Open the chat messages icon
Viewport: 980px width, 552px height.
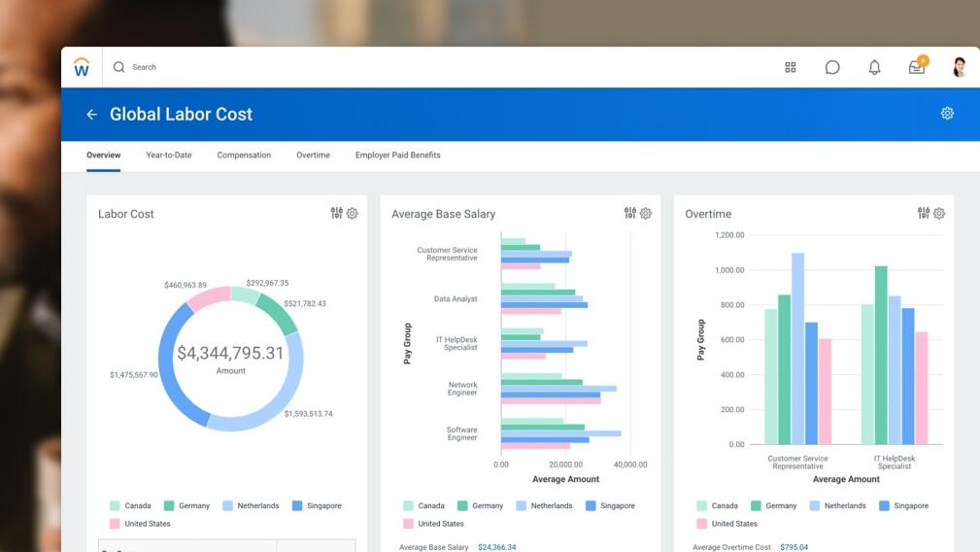832,67
